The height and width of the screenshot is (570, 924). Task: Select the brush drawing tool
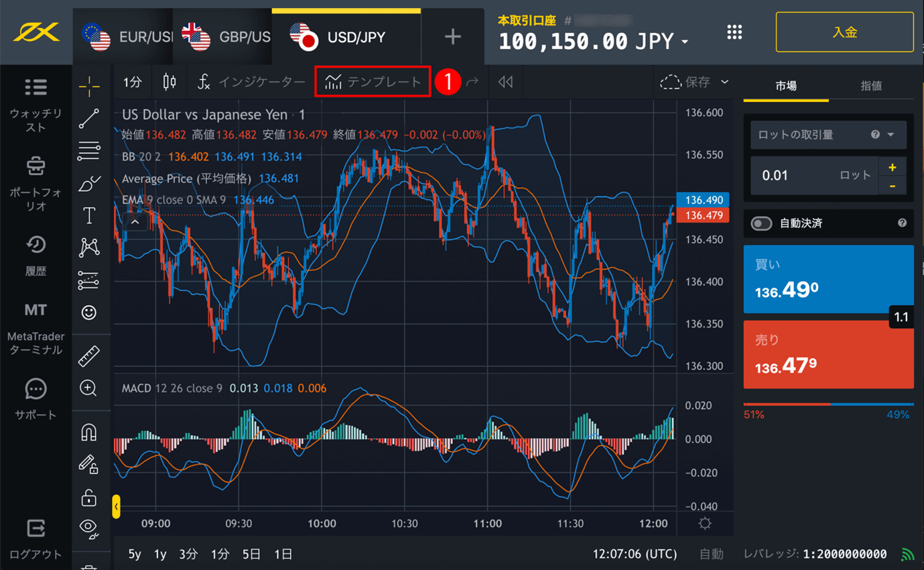(88, 184)
